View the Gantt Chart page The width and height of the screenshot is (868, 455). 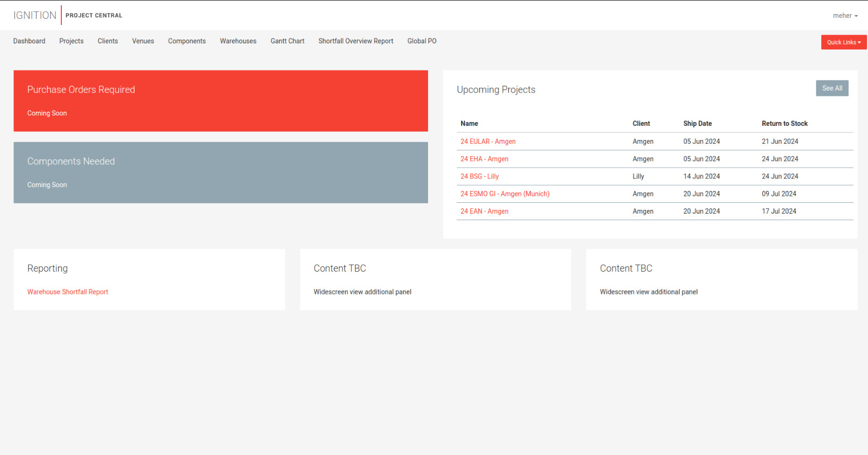click(287, 41)
